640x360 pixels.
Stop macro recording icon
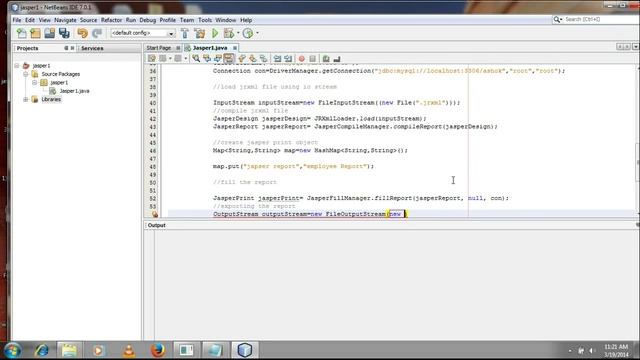(x=313, y=58)
